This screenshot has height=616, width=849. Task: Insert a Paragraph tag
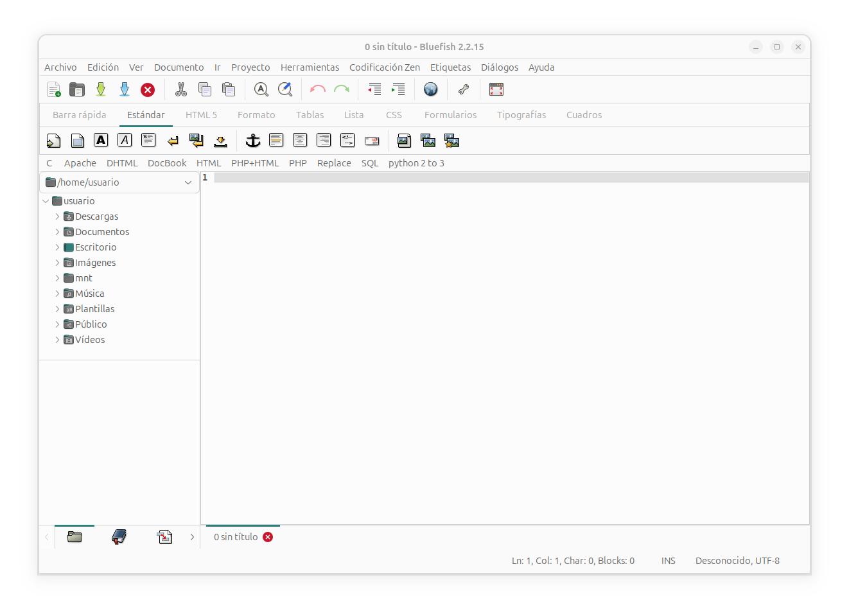coord(148,140)
